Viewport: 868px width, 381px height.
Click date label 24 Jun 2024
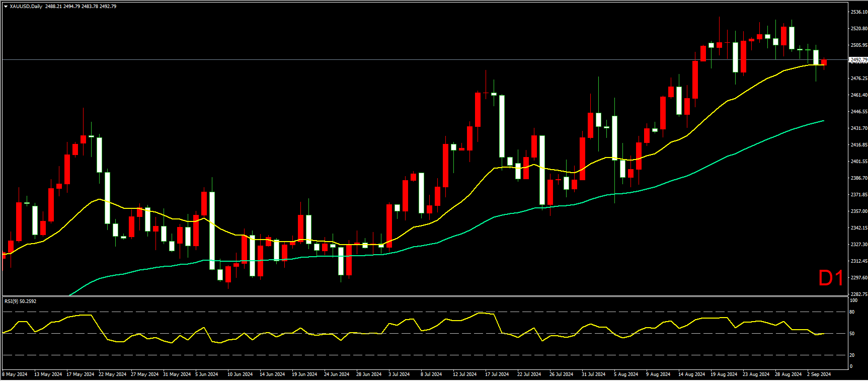click(337, 374)
